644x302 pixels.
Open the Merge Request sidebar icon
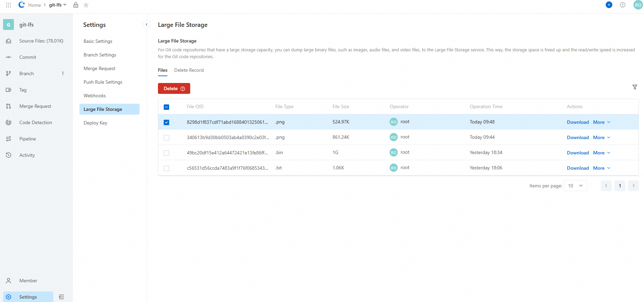point(8,106)
